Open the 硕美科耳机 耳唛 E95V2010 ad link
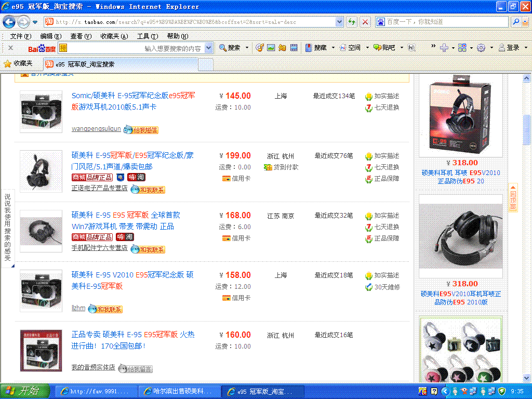Screen dimensions: 532x399 461,177
